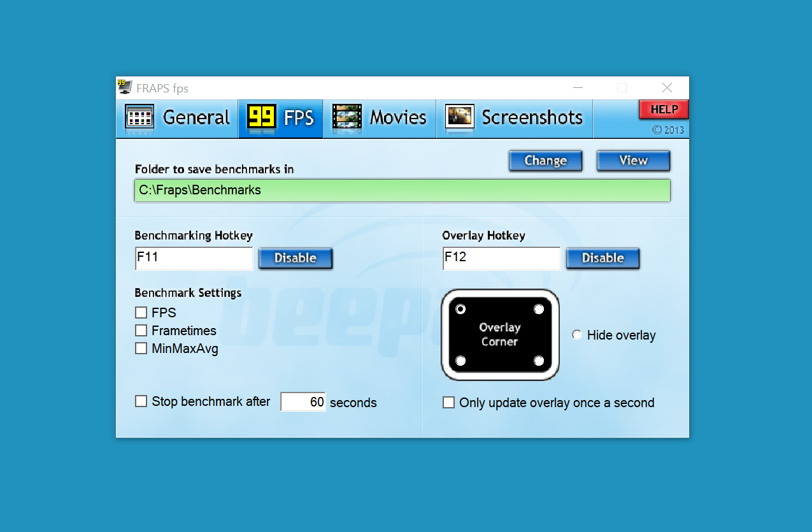Switch to the FPS tab
The width and height of the screenshot is (812, 532).
[x=281, y=118]
